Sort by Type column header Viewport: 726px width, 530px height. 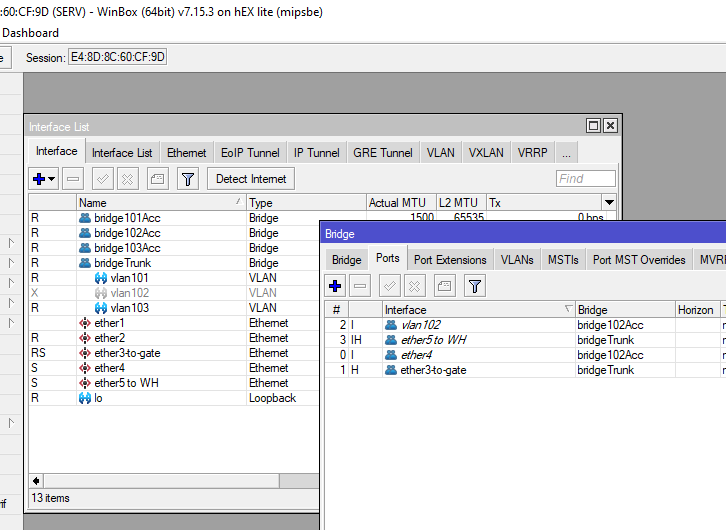coord(306,203)
